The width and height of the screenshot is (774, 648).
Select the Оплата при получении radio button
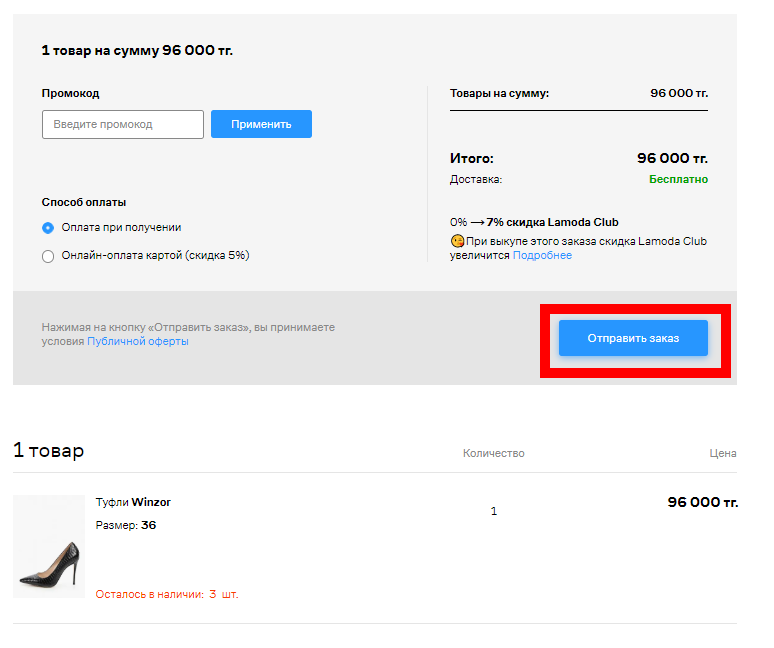pyautogui.click(x=48, y=227)
